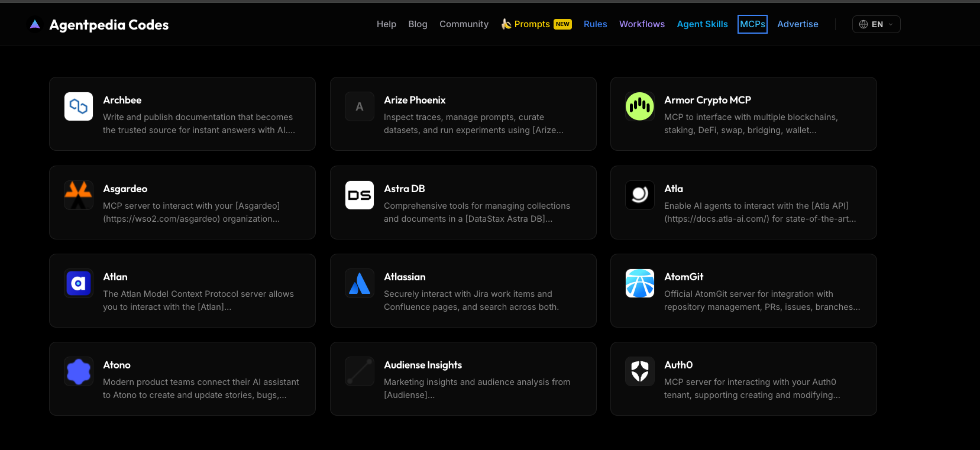980x450 pixels.
Task: Open the Rules section
Action: tap(596, 24)
